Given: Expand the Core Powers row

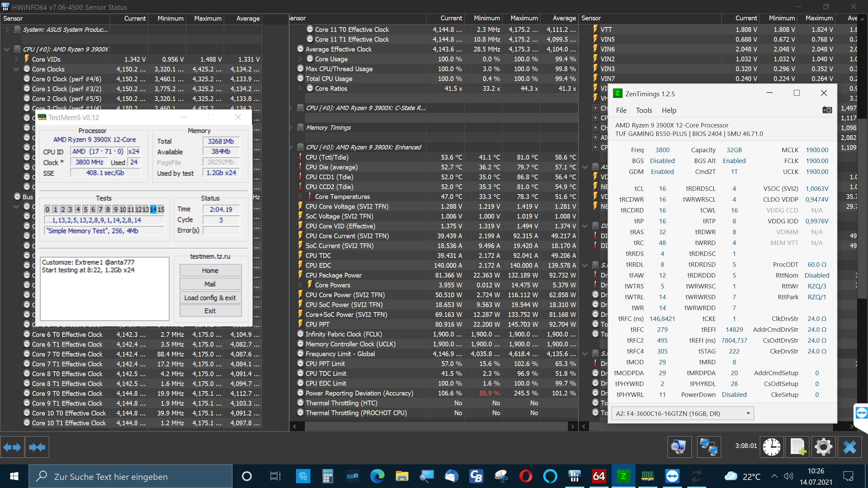Looking at the screenshot, I should (x=300, y=285).
